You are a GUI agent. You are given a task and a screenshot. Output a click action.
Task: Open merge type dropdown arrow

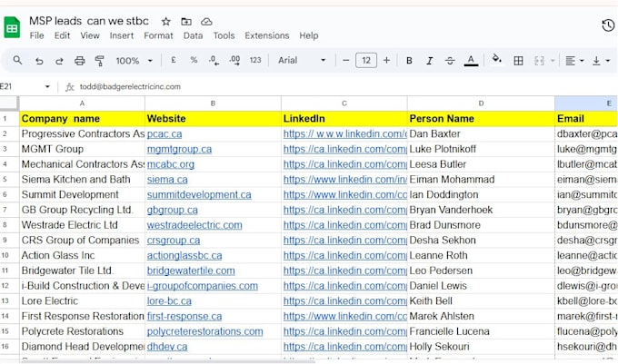[x=553, y=61]
